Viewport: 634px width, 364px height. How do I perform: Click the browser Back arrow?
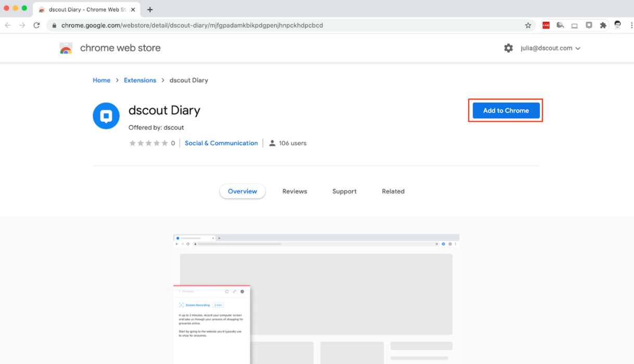point(8,25)
